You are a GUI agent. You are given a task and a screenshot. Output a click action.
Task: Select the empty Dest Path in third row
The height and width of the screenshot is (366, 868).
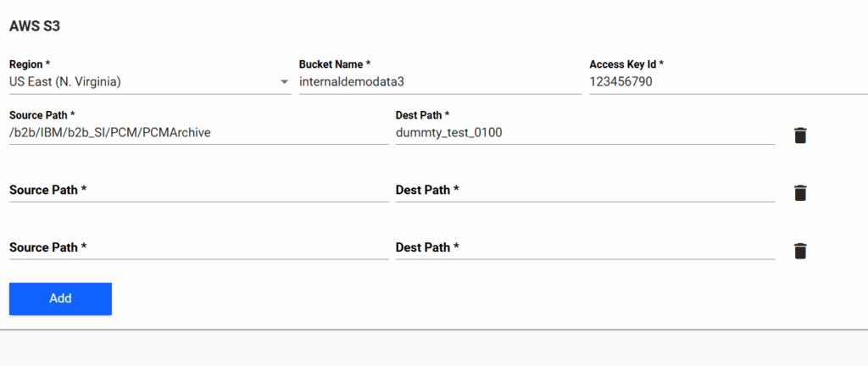[x=585, y=248]
